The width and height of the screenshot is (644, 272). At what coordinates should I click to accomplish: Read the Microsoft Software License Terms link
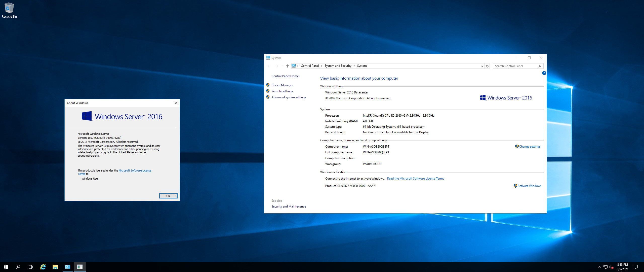click(415, 179)
